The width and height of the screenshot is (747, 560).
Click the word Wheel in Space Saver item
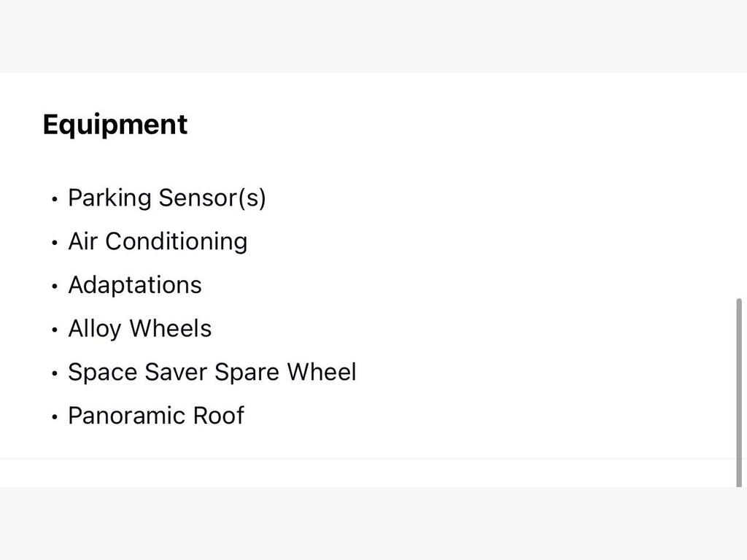coord(322,372)
